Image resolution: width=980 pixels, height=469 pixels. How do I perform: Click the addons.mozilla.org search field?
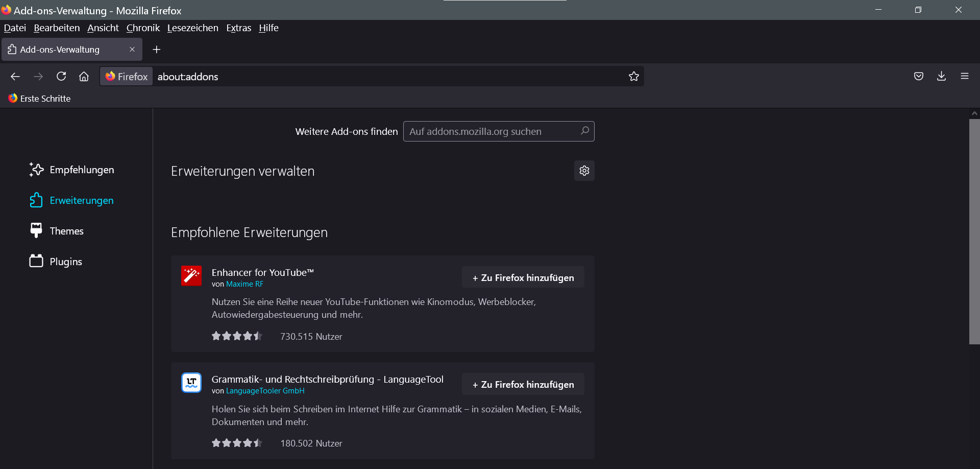pyautogui.click(x=493, y=131)
